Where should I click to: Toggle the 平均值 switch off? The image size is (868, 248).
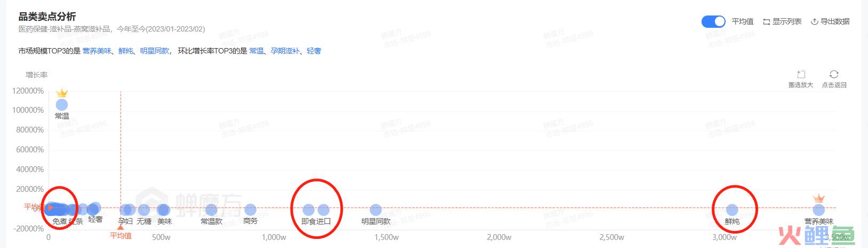[x=713, y=21]
